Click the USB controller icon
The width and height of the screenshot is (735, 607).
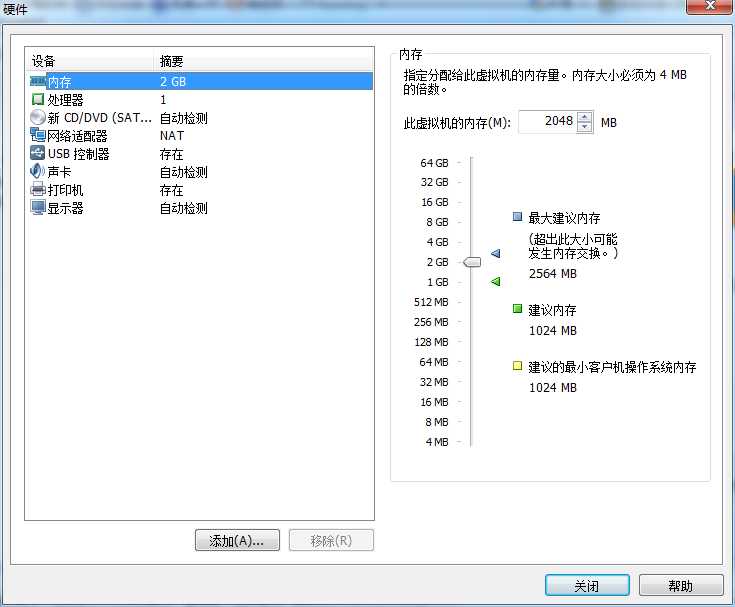tap(38, 153)
